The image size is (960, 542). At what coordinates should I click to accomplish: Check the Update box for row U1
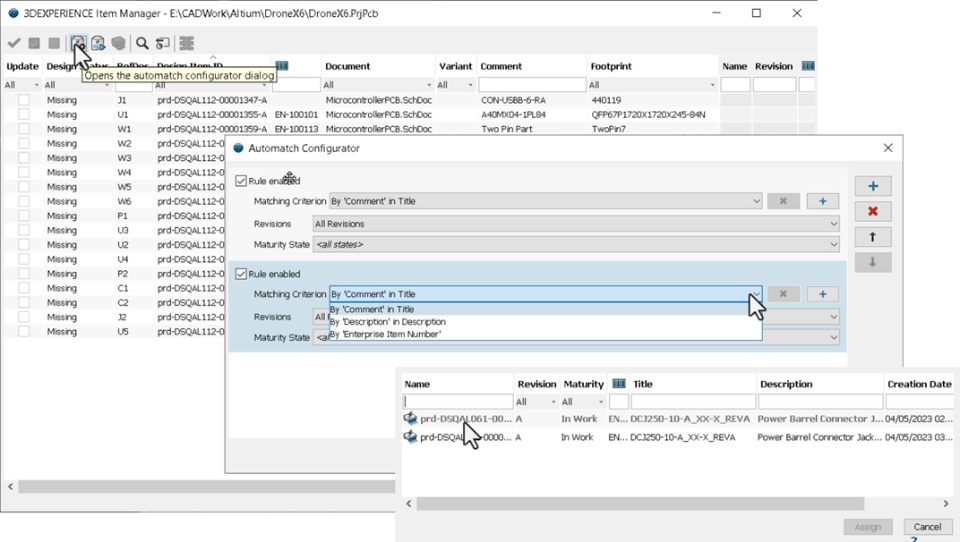click(x=23, y=115)
